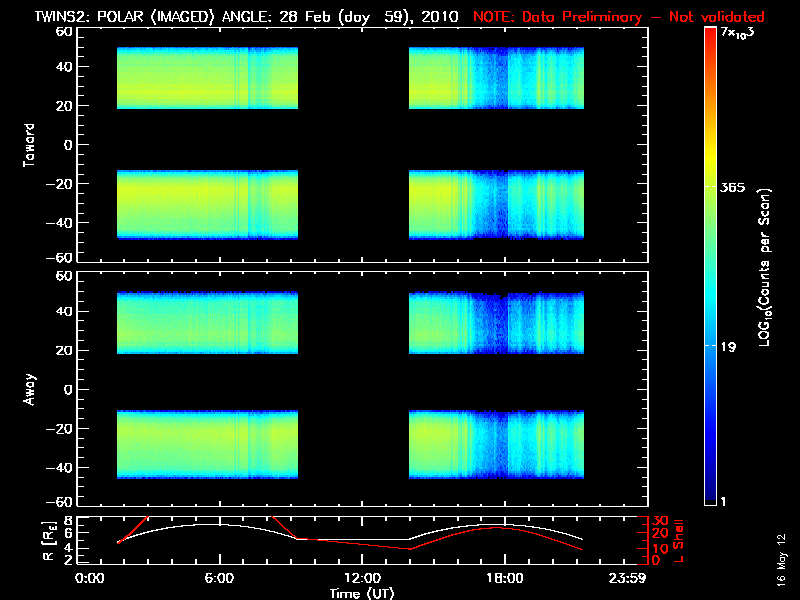Click the LOG10 Counts per Scan label
Screen dimensions: 800x600
pyautogui.click(x=764, y=268)
